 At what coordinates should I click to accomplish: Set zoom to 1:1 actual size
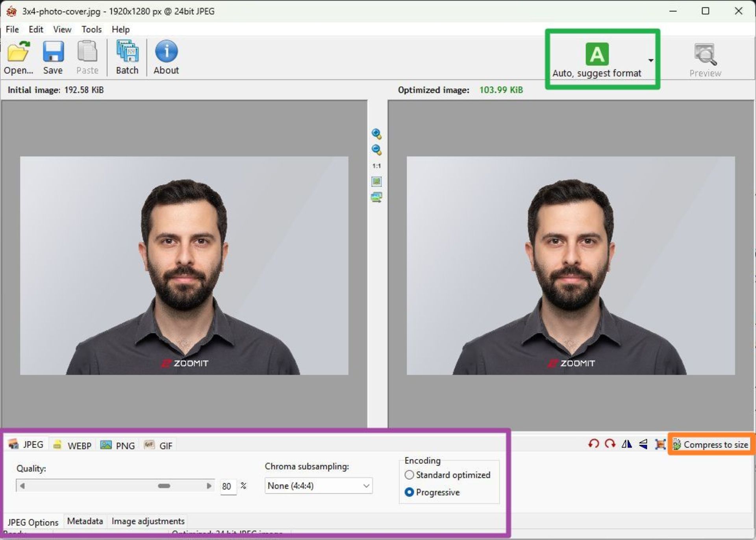point(376,166)
